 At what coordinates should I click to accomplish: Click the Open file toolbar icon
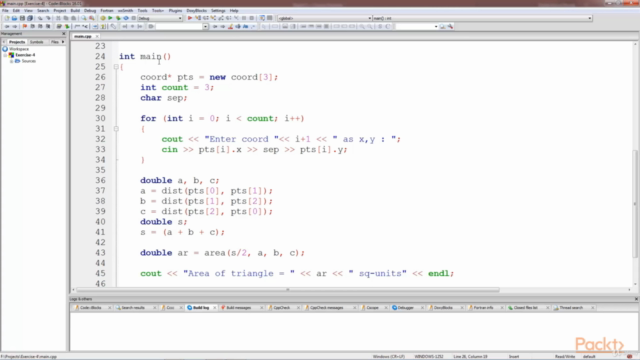click(14, 18)
